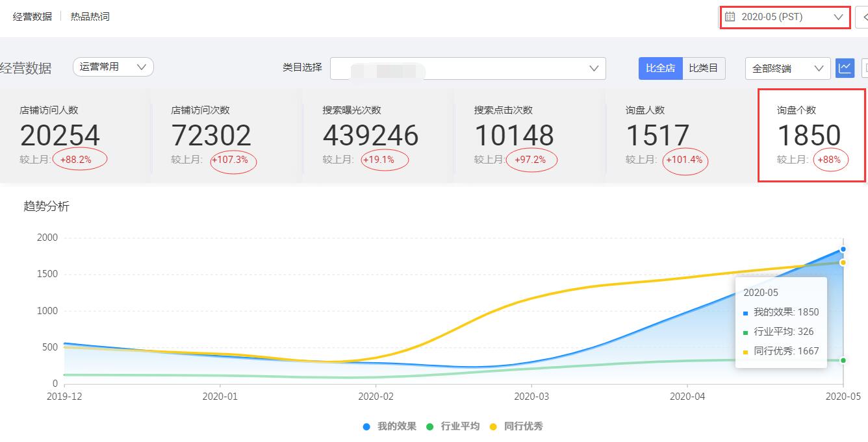This screenshot has width=868, height=442.
Task: Select the 经营数据 tab
Action: point(31,16)
